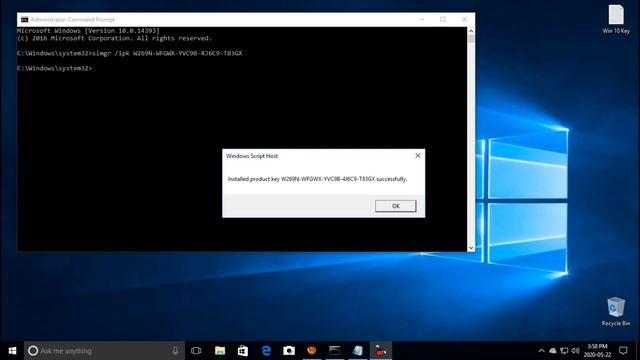The image size is (640, 360).
Task: Click the 'Microsoft Windows [Version 10.0.14393]' line
Action: pyautogui.click(x=88, y=31)
